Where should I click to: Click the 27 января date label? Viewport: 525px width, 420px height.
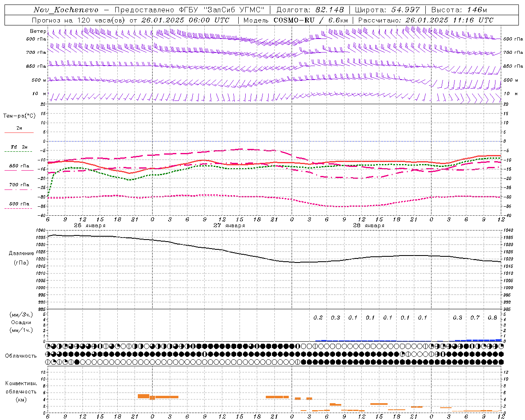pos(229,226)
